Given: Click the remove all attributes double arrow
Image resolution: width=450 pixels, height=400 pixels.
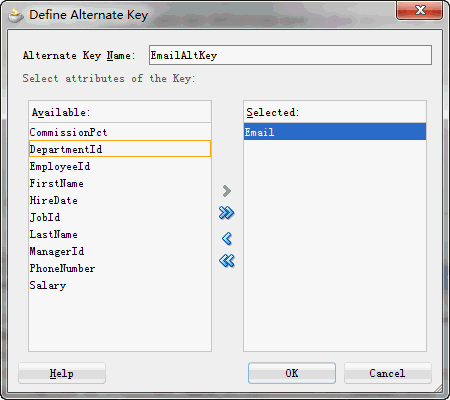Looking at the screenshot, I should [x=227, y=261].
